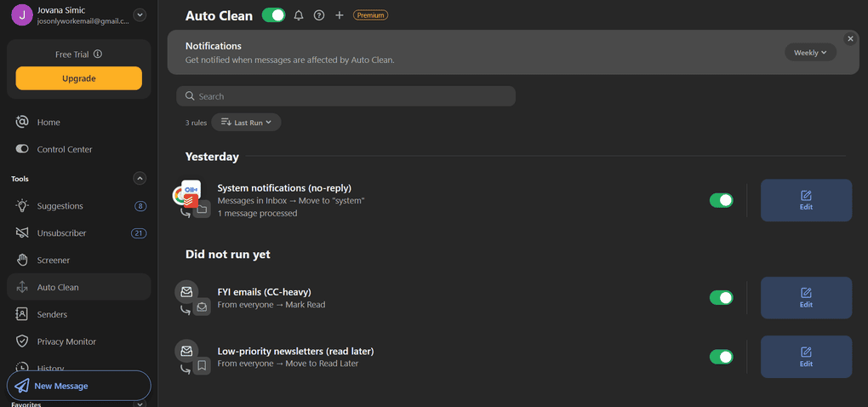868x407 pixels.
Task: Open the Privacy Monitor tool
Action: (78, 341)
